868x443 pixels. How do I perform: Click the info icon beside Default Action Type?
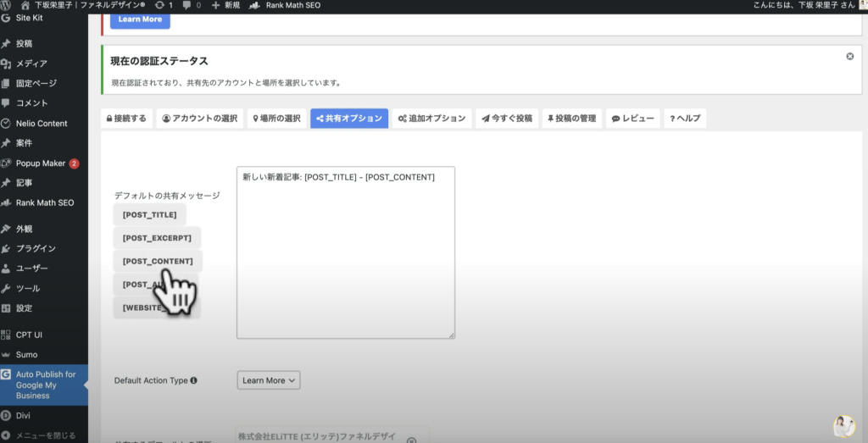click(194, 381)
